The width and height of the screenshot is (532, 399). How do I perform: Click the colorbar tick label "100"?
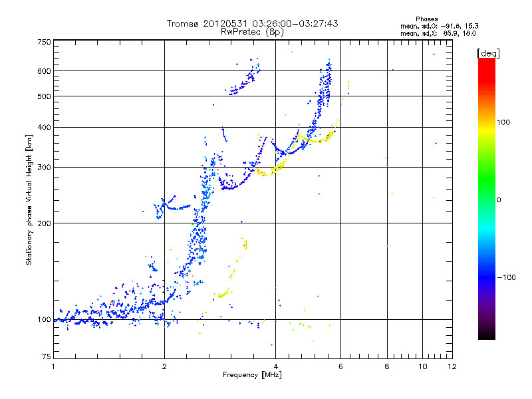(x=503, y=122)
